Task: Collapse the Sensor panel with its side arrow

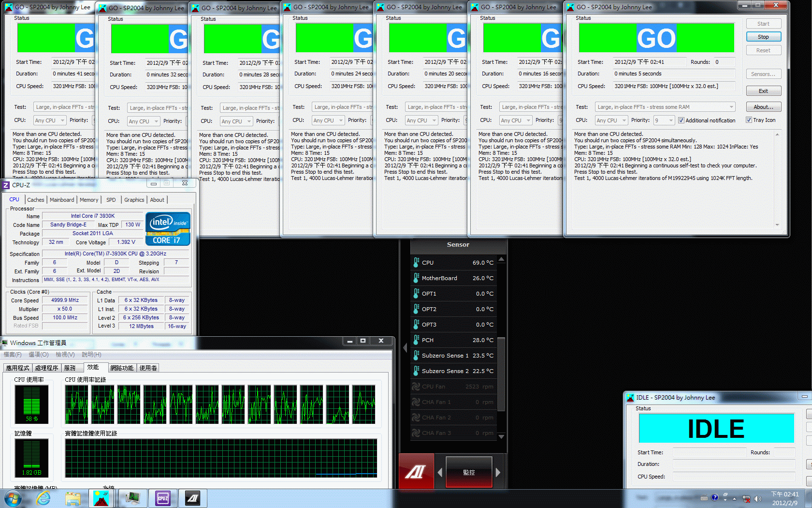Action: pyautogui.click(x=405, y=347)
